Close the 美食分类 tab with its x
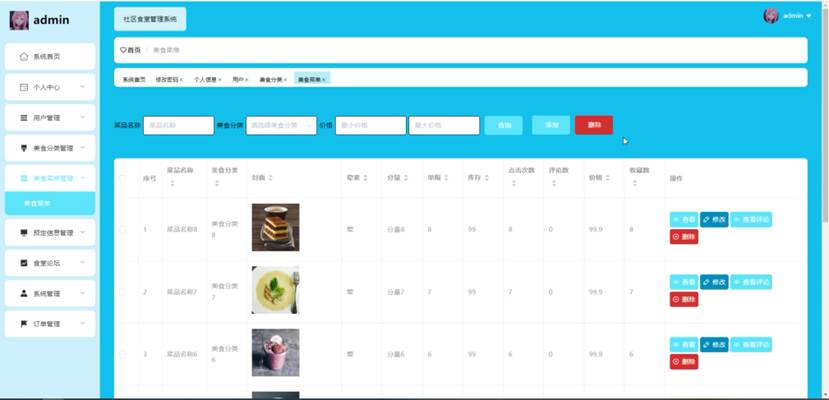Viewport: 829px width, 400px height. click(285, 80)
